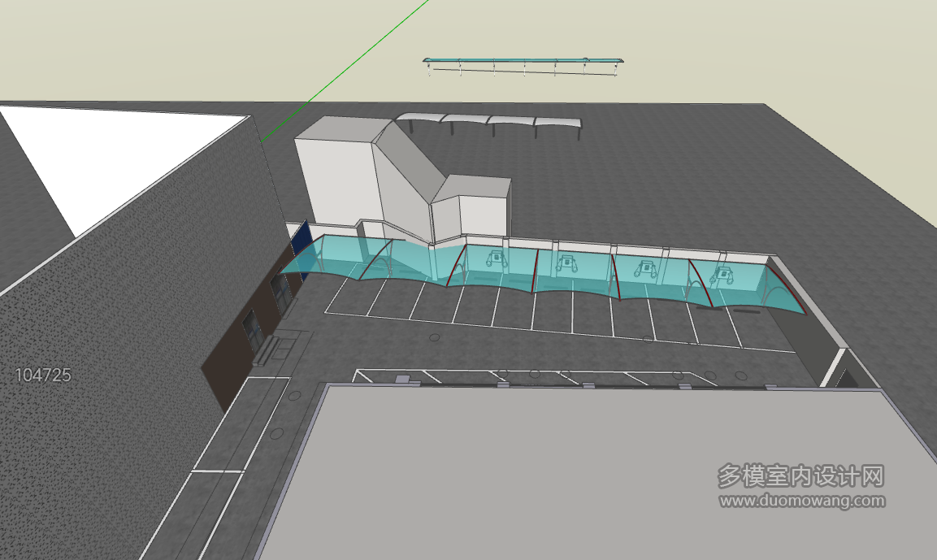
Task: Click the white triangular roof surface
Action: click(119, 162)
